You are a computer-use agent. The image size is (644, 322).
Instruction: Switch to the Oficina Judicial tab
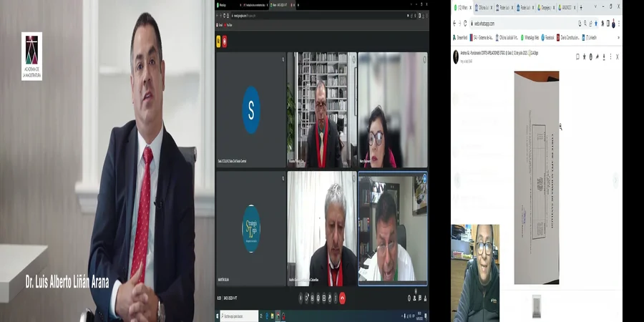(x=484, y=7)
